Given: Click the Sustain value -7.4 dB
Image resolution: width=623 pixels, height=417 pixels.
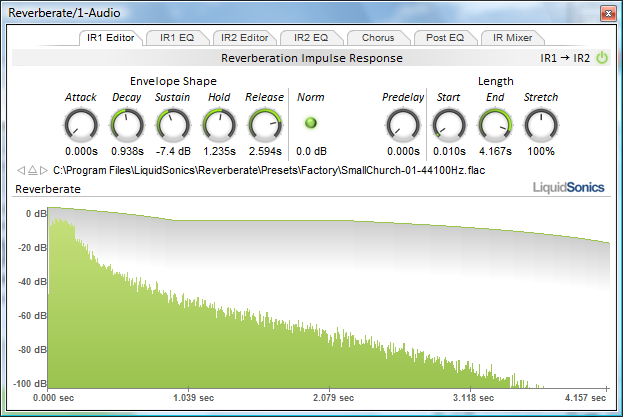Looking at the screenshot, I should tap(173, 151).
